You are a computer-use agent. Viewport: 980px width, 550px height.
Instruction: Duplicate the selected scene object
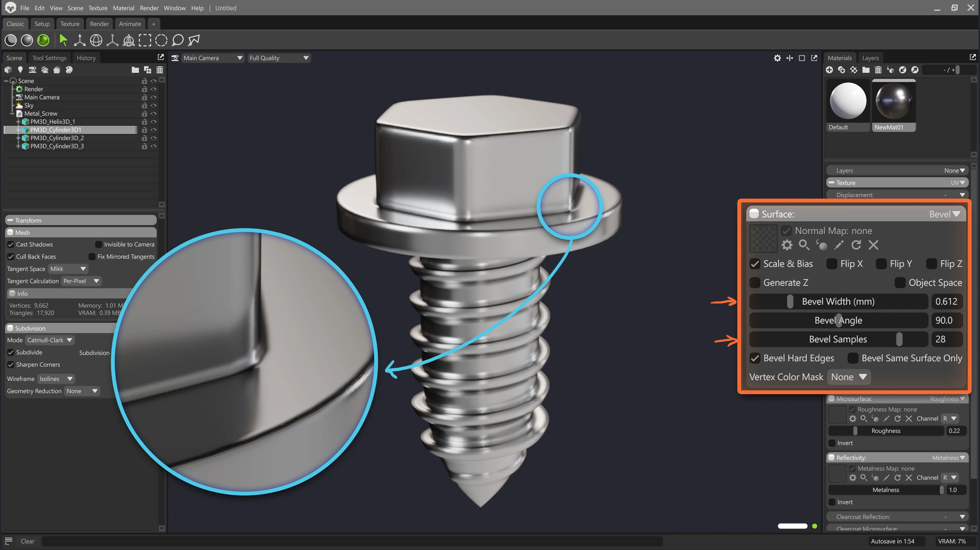pos(148,70)
